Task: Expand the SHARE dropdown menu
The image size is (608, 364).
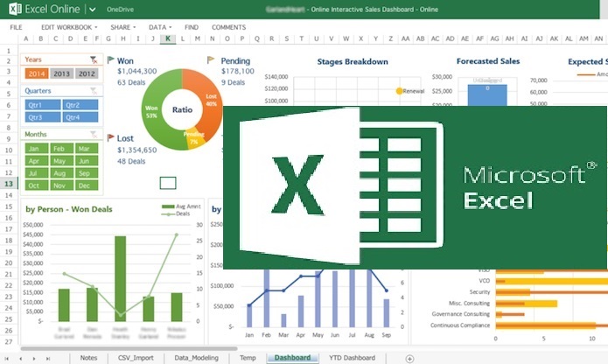Action: coord(123,27)
